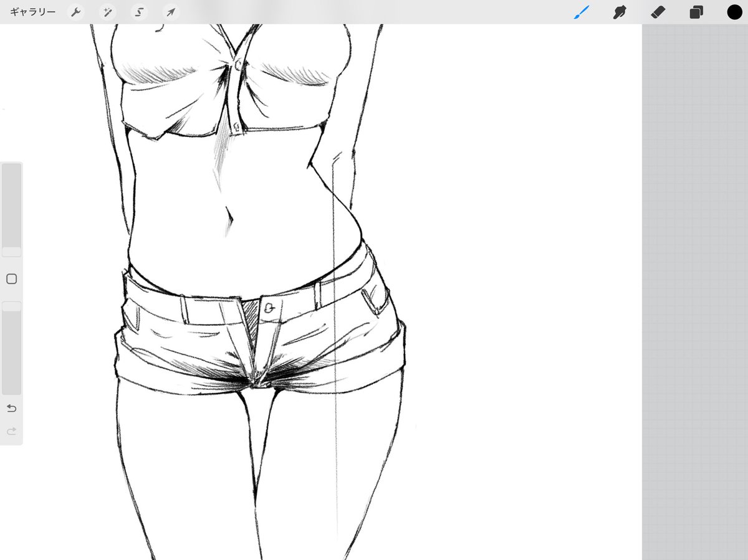Activate the Selection S-ribbon tool
The image size is (748, 560).
tap(139, 12)
